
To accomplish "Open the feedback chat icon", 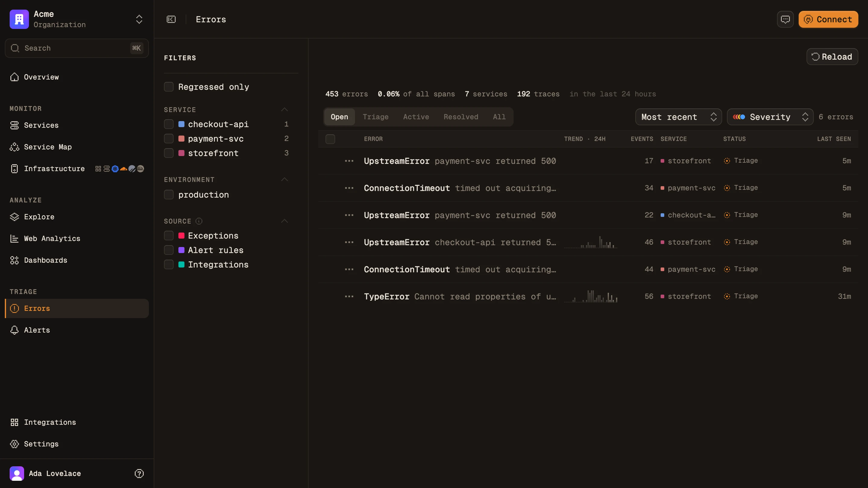I will pyautogui.click(x=785, y=19).
